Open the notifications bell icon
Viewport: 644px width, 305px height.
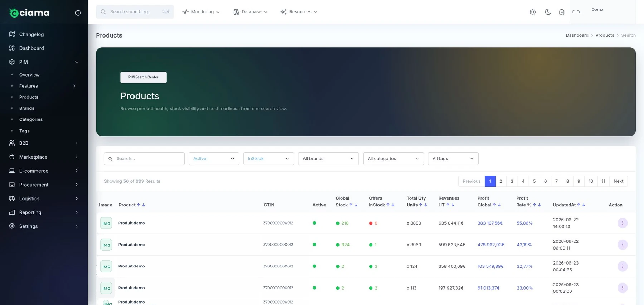click(562, 12)
